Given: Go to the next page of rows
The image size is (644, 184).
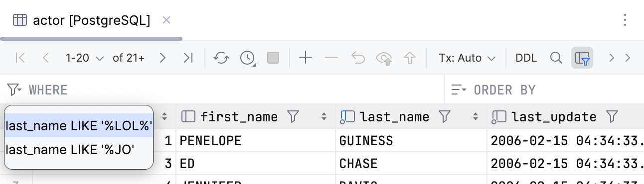Looking at the screenshot, I should coord(162,58).
